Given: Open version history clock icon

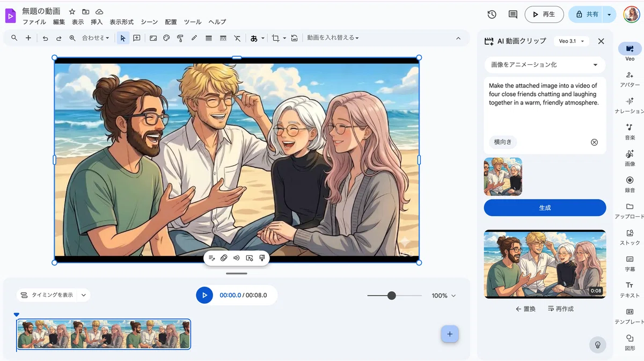Looking at the screenshot, I should 492,14.
